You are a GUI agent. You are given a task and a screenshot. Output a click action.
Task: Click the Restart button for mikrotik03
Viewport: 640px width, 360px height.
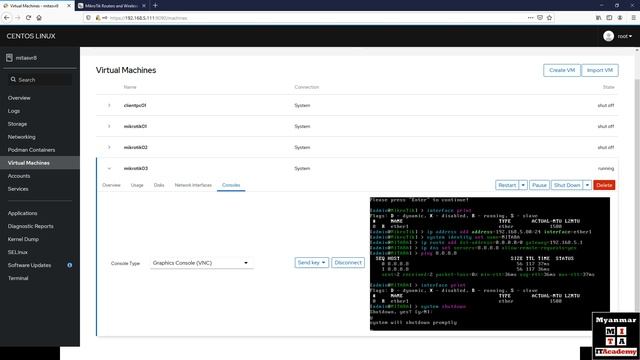507,185
